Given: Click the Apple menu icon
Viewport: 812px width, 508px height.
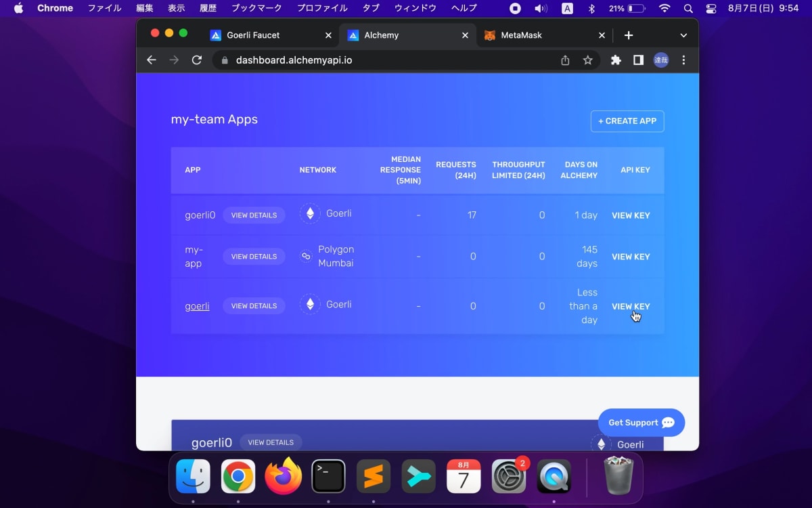Looking at the screenshot, I should 18,8.
